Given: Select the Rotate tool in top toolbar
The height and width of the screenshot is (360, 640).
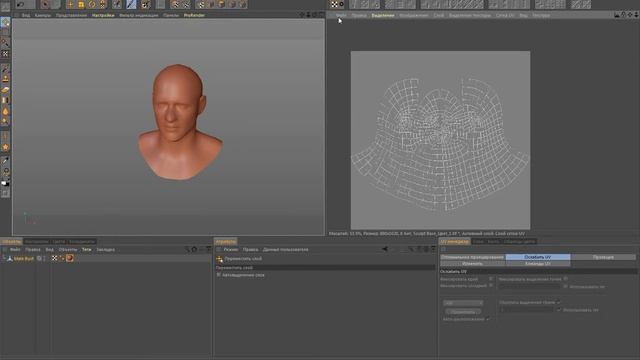Looking at the screenshot, I should 92,4.
